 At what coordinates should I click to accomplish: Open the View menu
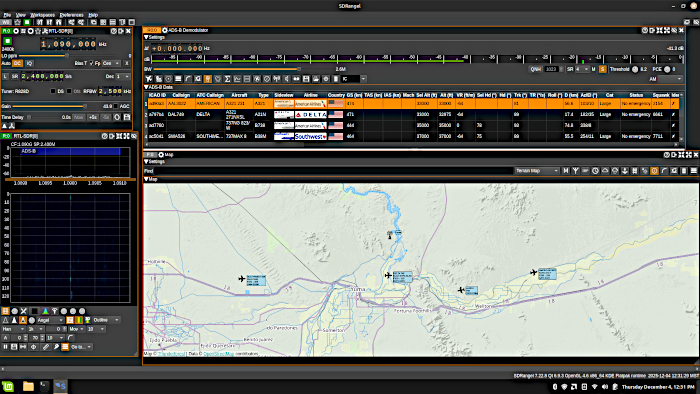pyautogui.click(x=21, y=15)
